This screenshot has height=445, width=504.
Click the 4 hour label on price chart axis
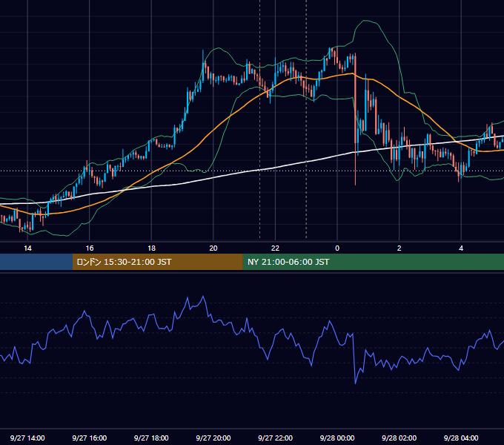coord(461,248)
